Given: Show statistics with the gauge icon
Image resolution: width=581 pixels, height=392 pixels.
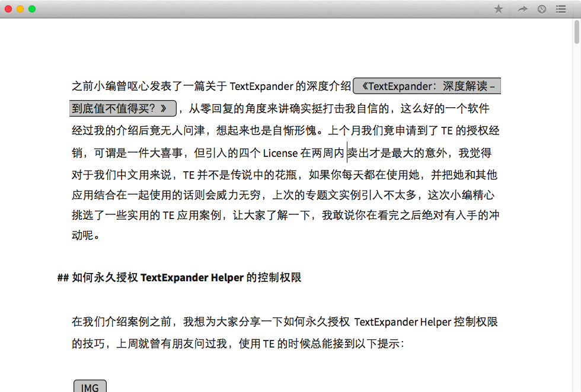Looking at the screenshot, I should pos(542,9).
